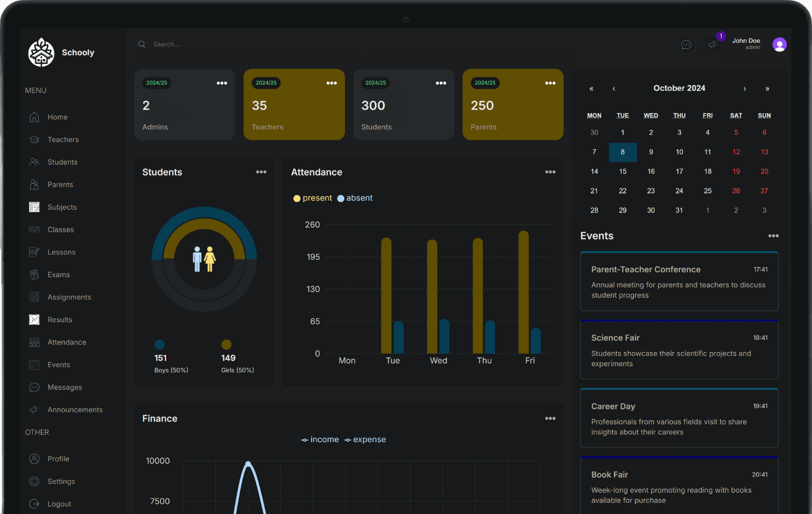Open Students chart panel options menu
This screenshot has height=514, width=812.
click(261, 172)
